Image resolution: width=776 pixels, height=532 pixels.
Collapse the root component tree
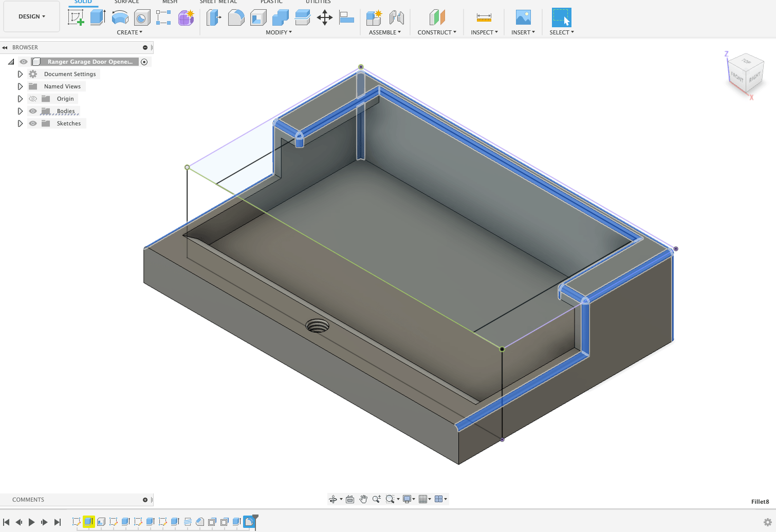coord(11,62)
